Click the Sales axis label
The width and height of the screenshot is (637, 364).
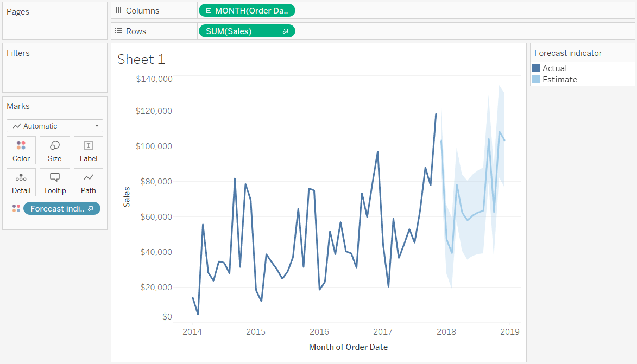click(127, 197)
